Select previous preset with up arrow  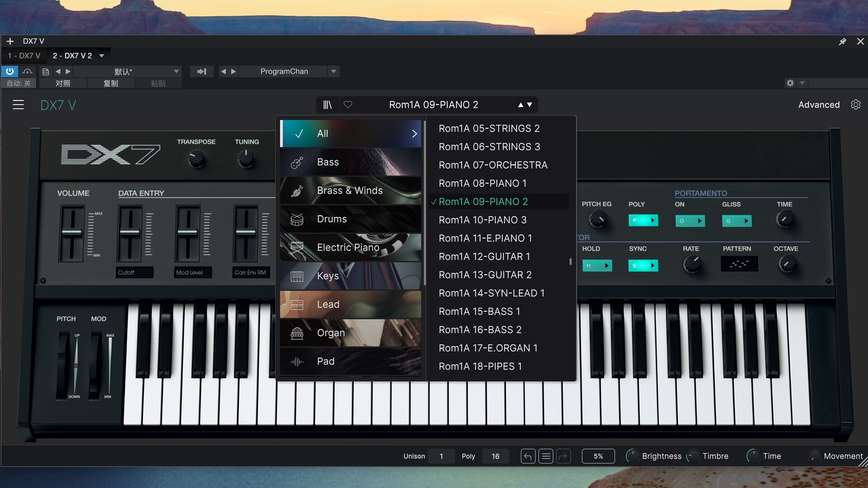pos(520,105)
